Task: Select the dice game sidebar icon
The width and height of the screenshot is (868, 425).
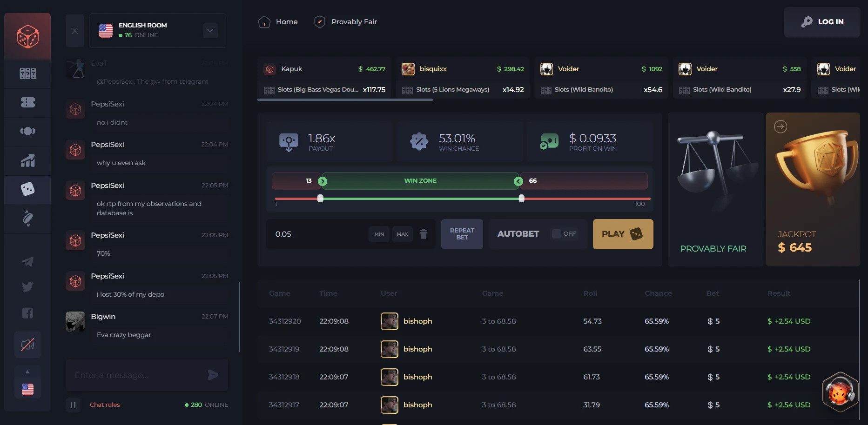Action: coord(27,189)
